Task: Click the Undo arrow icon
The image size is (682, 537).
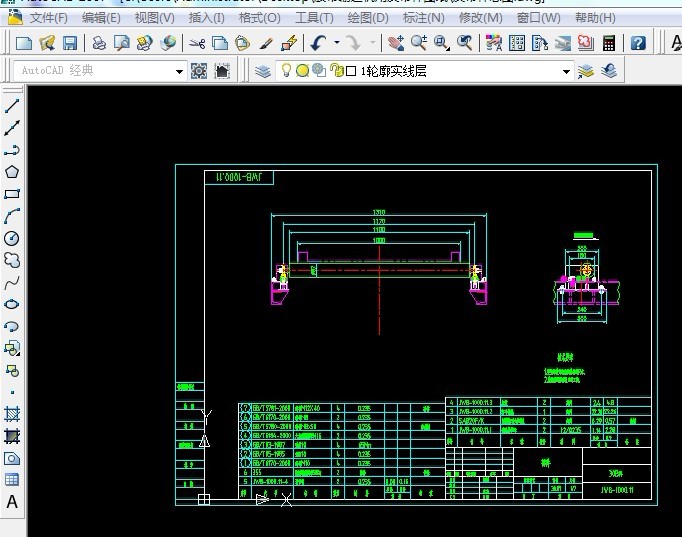Action: point(318,43)
